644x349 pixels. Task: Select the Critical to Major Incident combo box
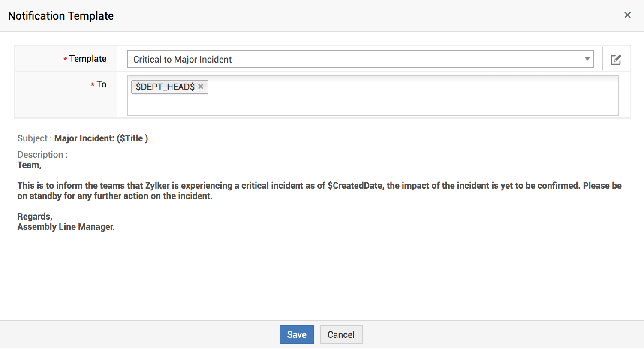pos(356,59)
